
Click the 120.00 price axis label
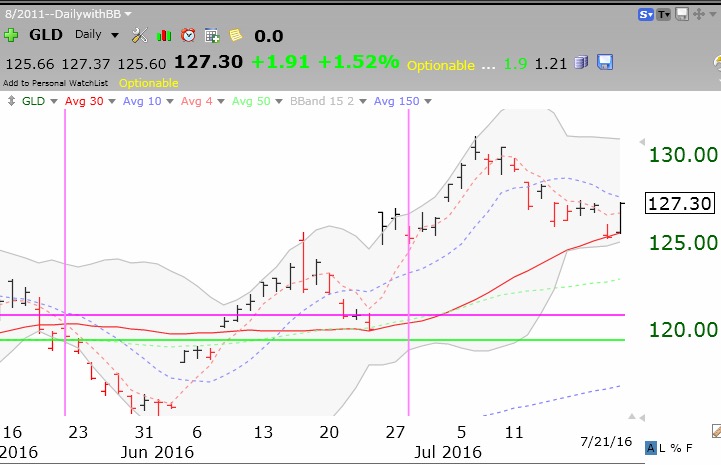pyautogui.click(x=683, y=330)
